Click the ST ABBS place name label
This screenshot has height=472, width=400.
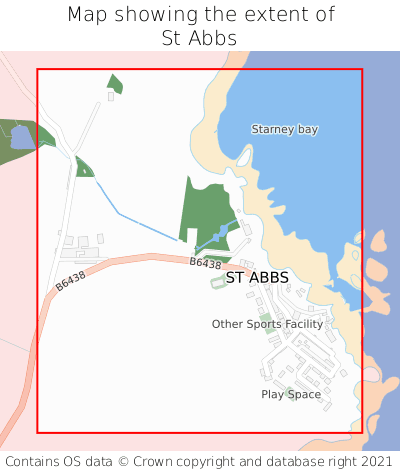click(x=257, y=278)
